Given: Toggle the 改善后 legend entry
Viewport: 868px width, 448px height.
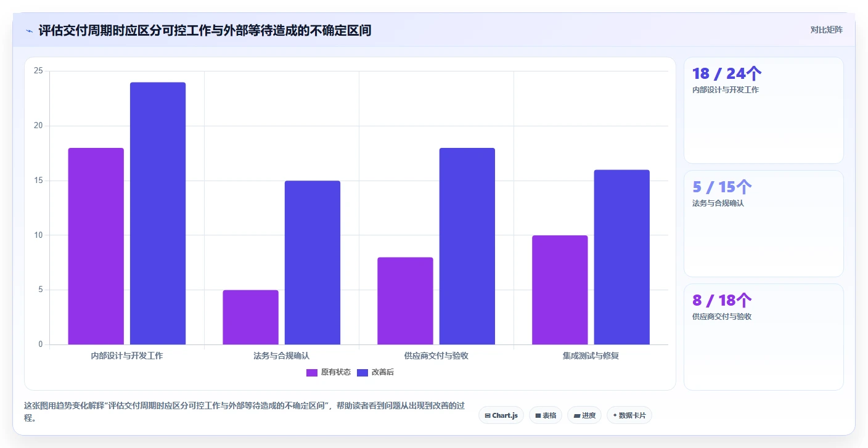Looking at the screenshot, I should click(x=375, y=372).
